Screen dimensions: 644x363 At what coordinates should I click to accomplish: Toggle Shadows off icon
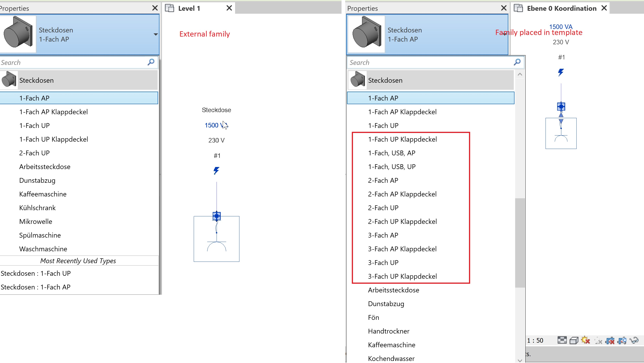[598, 340]
